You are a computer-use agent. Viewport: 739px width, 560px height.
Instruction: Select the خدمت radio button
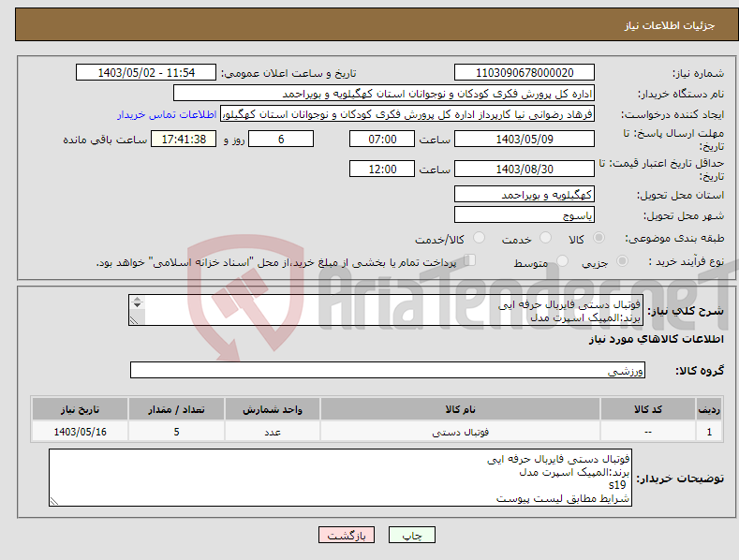pyautogui.click(x=545, y=238)
